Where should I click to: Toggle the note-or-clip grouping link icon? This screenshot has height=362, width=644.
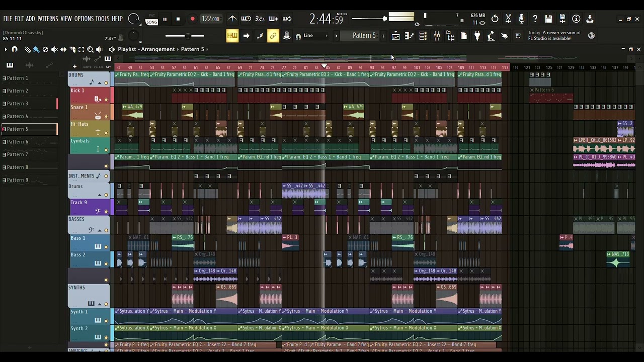coord(273,36)
